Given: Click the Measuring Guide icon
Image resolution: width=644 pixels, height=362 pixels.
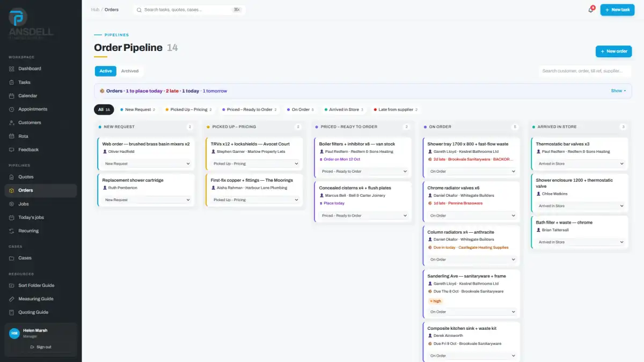Looking at the screenshot, I should 12,299.
